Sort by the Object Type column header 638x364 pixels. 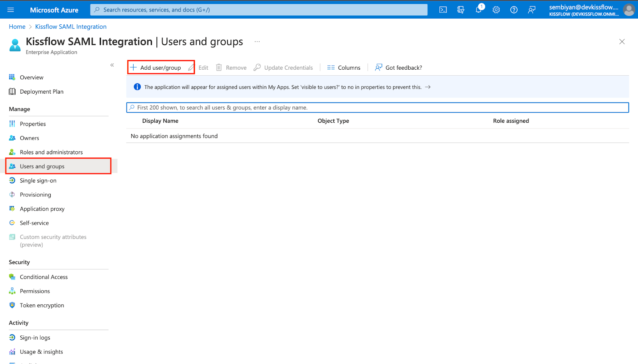[333, 121]
